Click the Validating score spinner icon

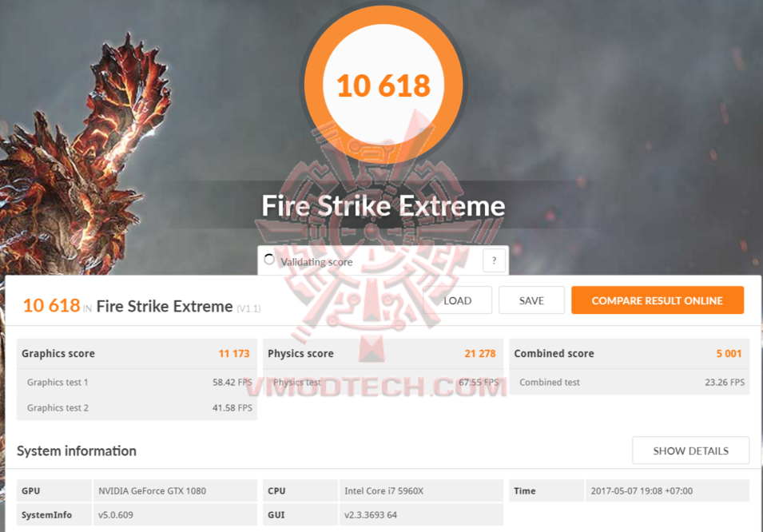[269, 260]
